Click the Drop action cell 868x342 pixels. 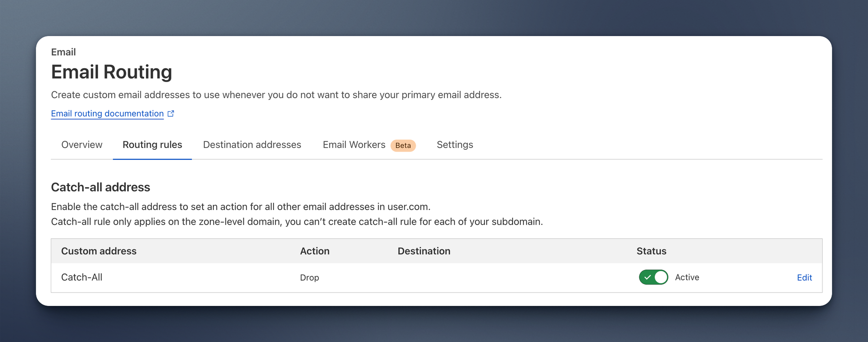point(309,278)
